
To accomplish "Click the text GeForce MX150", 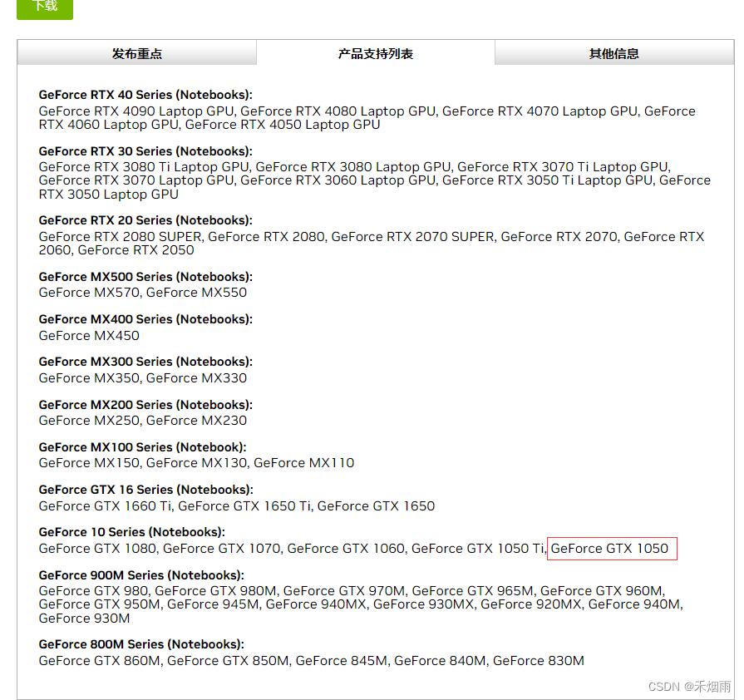I will point(89,463).
